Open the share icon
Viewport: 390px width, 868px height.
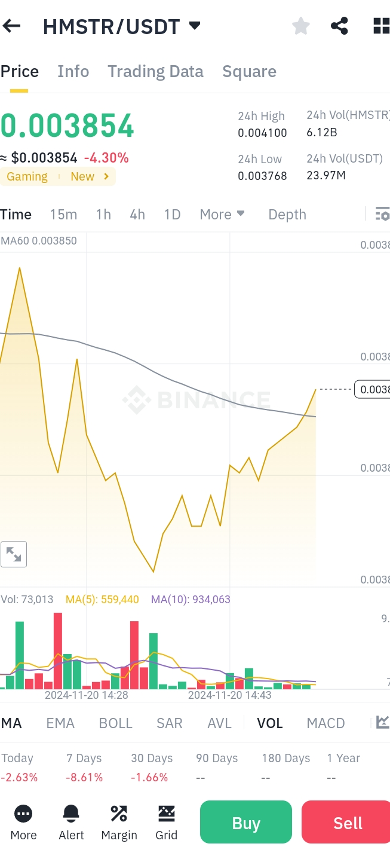(339, 26)
